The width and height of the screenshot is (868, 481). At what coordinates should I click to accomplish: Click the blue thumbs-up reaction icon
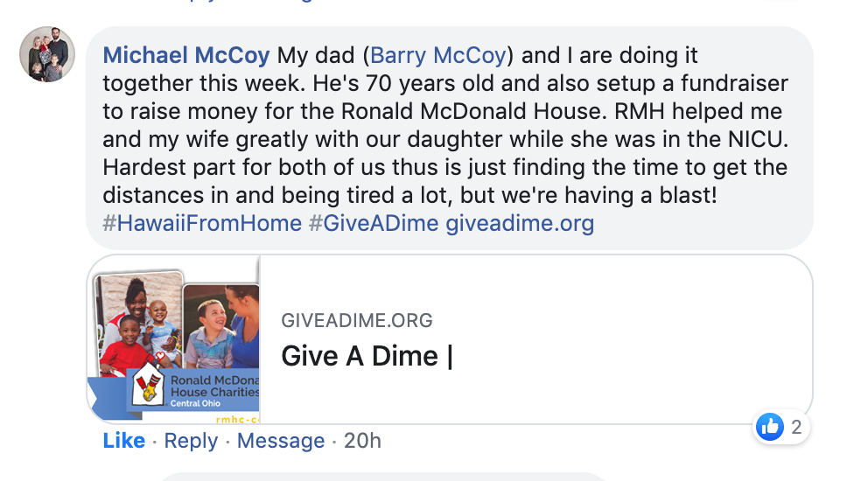coord(770,427)
